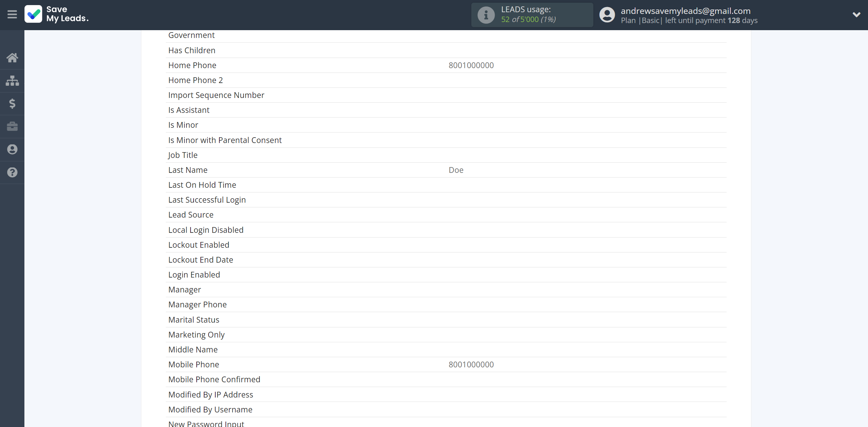Open the help question mark icon
The image size is (868, 427).
[x=12, y=172]
